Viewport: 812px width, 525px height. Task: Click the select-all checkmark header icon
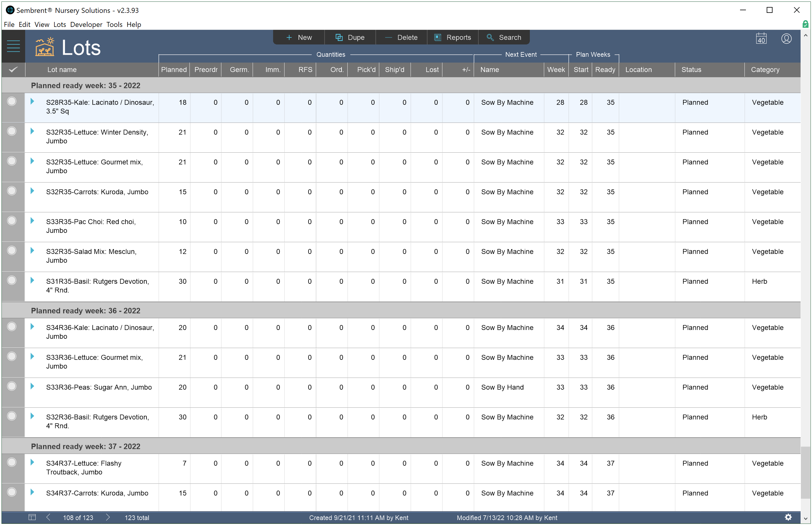[x=13, y=70]
